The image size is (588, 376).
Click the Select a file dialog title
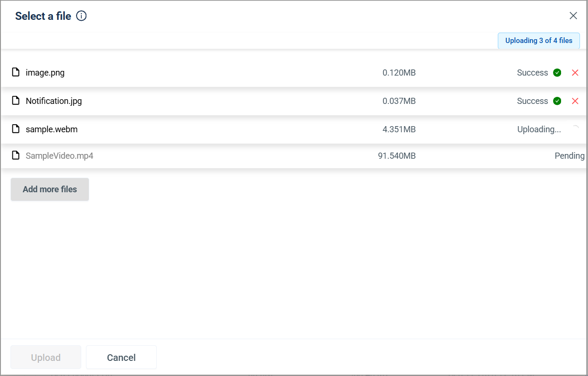pos(43,16)
